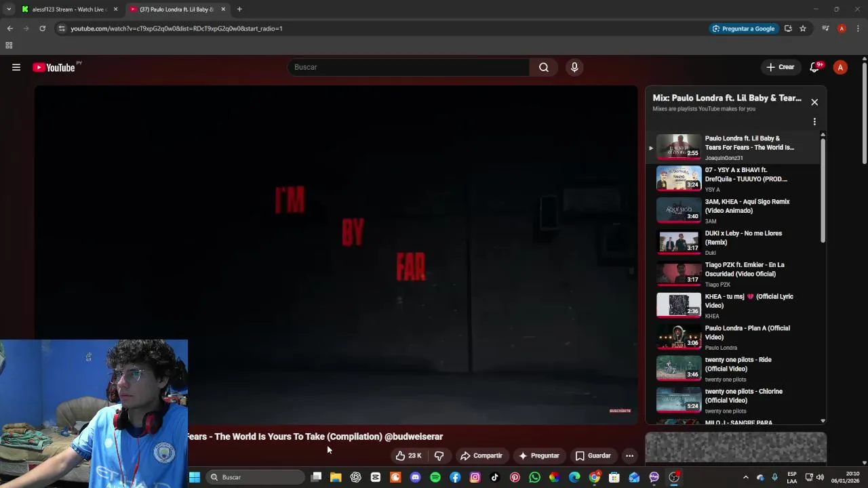Save the video with the Guardar button
This screenshot has height=488, width=868.
pyautogui.click(x=593, y=455)
